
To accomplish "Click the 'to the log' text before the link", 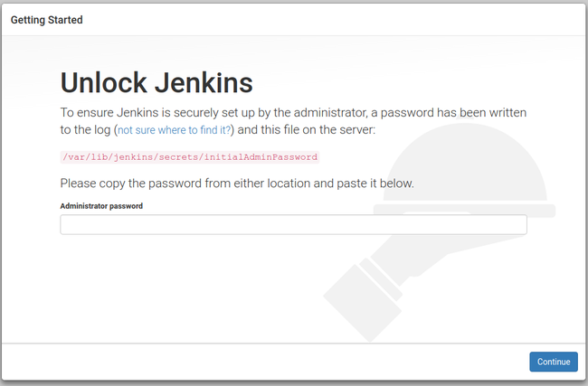I will click(85, 130).
